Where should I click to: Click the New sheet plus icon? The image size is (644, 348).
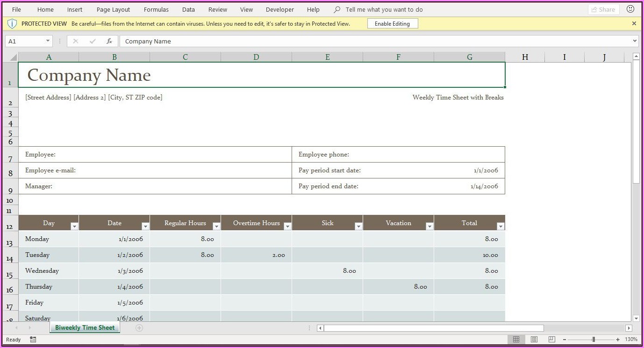click(139, 328)
